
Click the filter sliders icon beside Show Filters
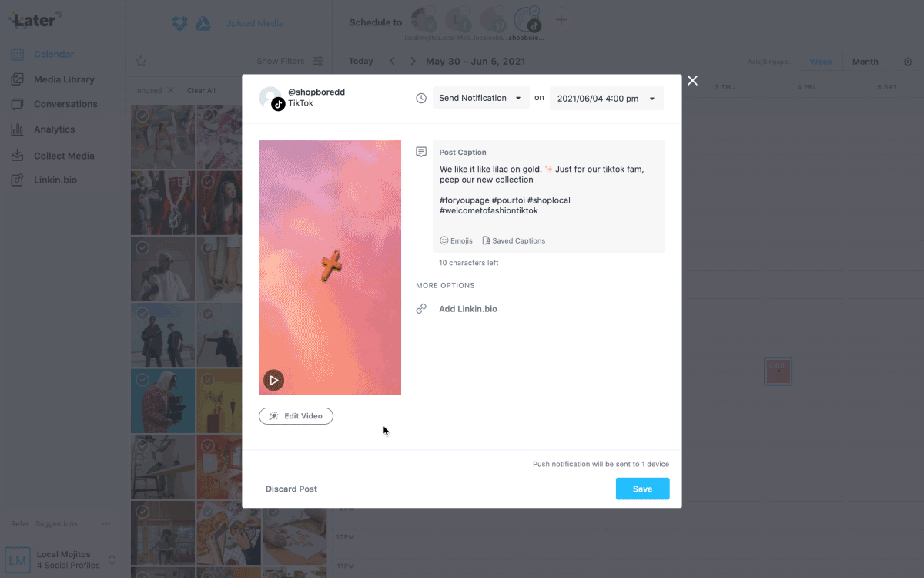(318, 61)
